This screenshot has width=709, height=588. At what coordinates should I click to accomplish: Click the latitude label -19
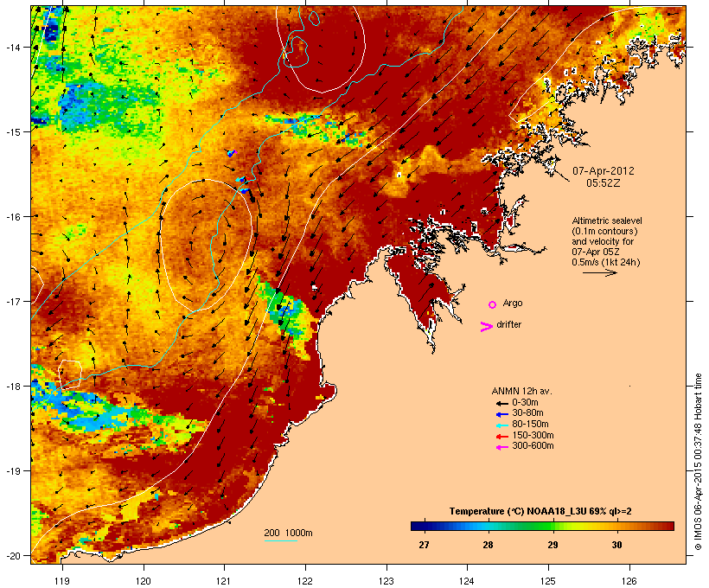point(13,471)
